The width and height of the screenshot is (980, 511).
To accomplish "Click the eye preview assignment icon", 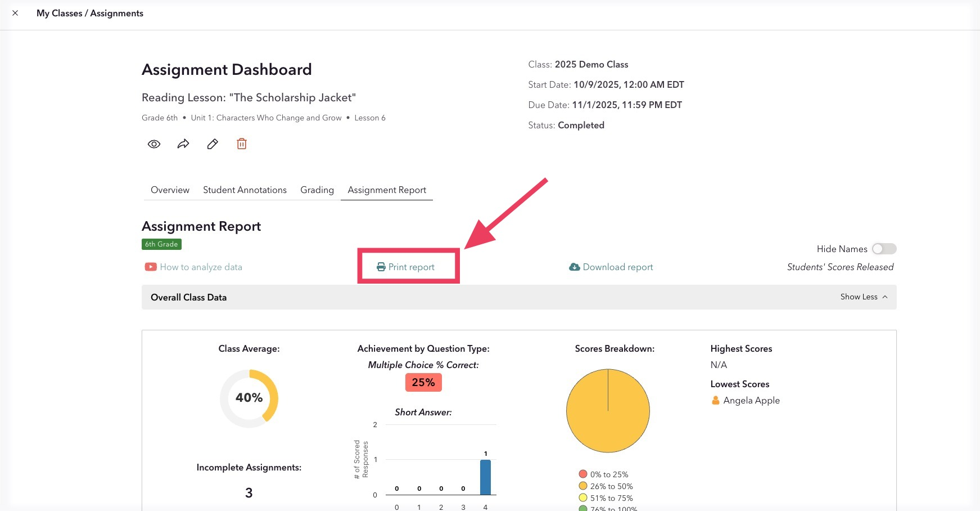I will 154,144.
